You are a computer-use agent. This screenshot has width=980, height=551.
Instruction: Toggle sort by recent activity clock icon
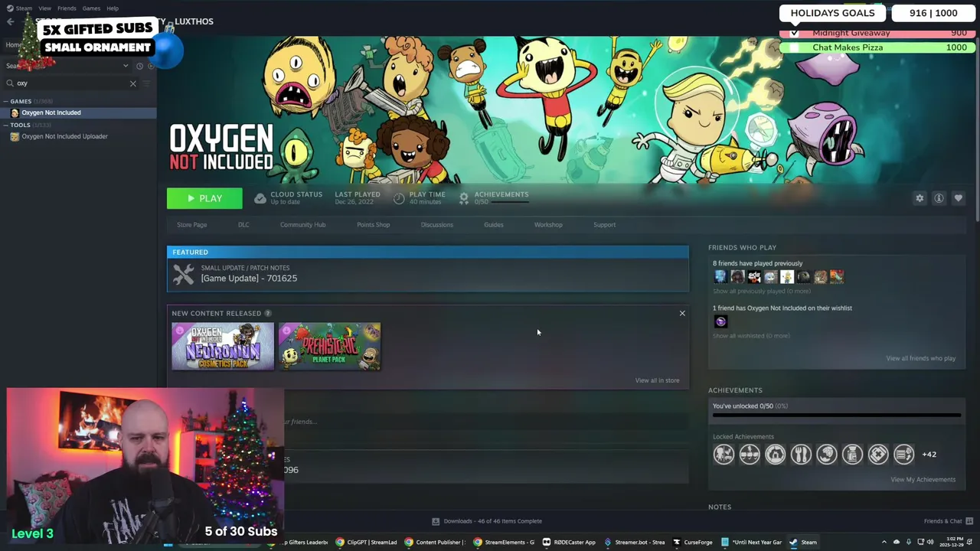(139, 65)
